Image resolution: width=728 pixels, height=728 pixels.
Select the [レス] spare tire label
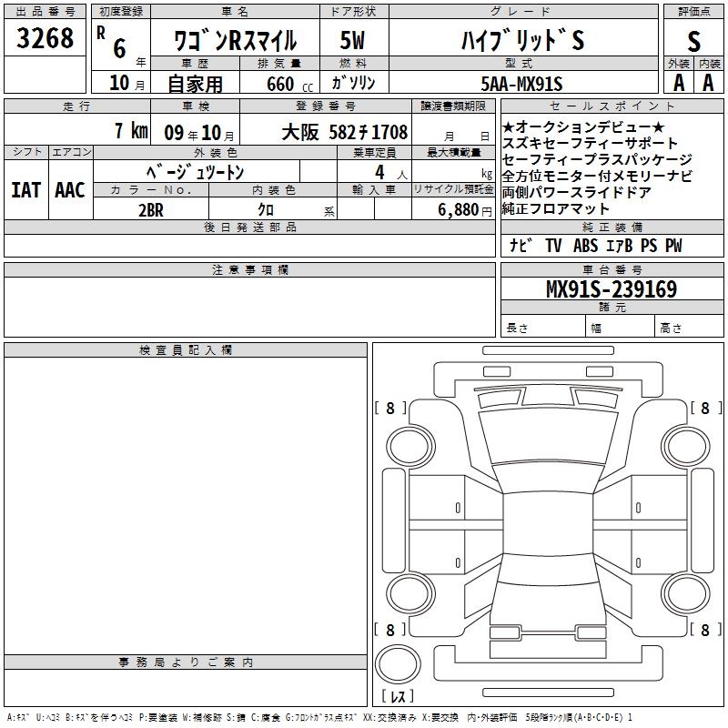[398, 696]
